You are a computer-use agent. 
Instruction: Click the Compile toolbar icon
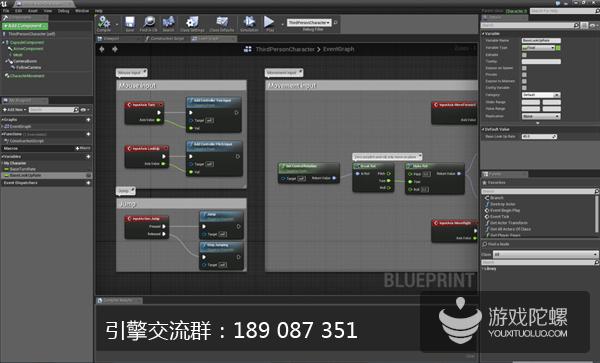(x=104, y=23)
